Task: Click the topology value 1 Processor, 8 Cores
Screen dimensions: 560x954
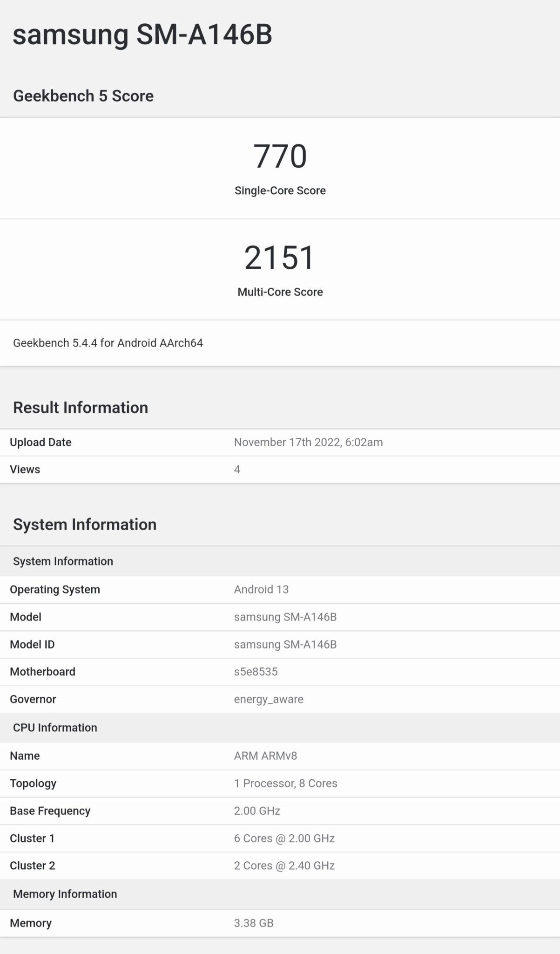Action: [285, 784]
